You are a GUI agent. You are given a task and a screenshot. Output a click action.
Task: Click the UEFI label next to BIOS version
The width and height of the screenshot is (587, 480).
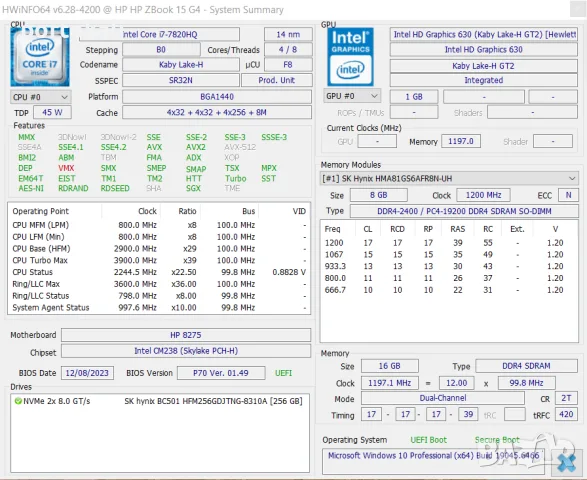point(283,373)
